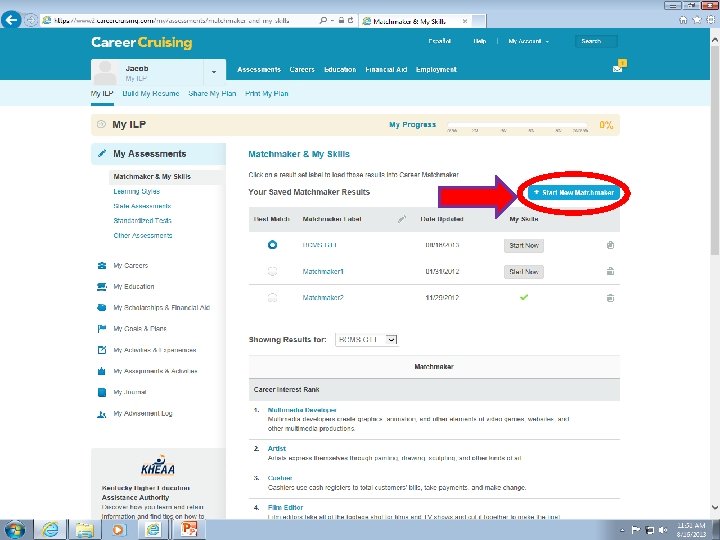The height and width of the screenshot is (540, 720).
Task: Open the mail envelope notification icon
Action: coord(618,69)
